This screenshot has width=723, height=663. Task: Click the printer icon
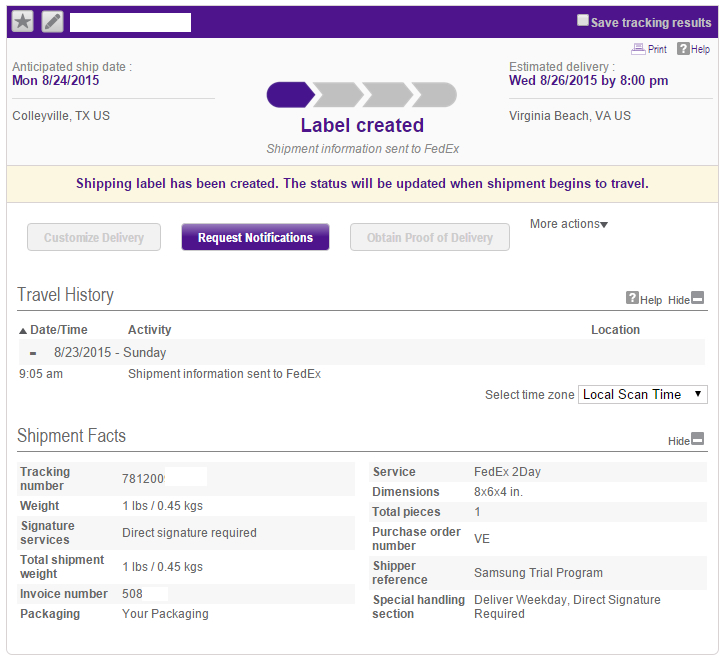pyautogui.click(x=638, y=49)
